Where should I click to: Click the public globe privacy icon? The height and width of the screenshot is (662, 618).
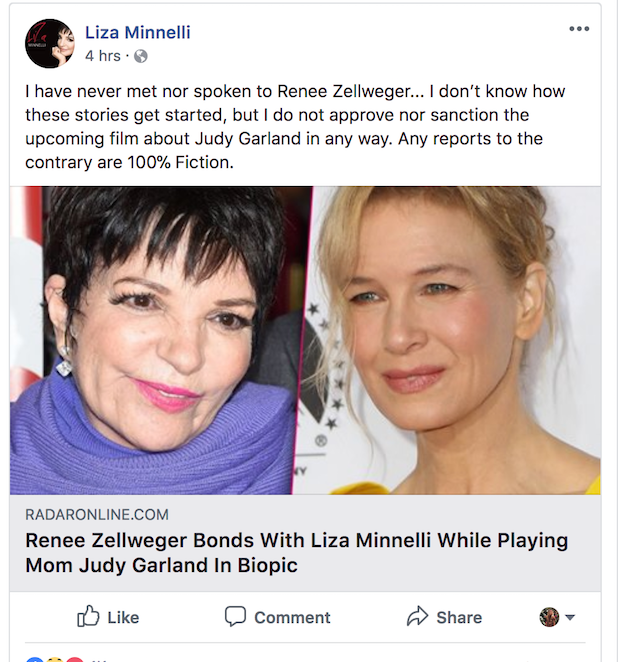141,56
